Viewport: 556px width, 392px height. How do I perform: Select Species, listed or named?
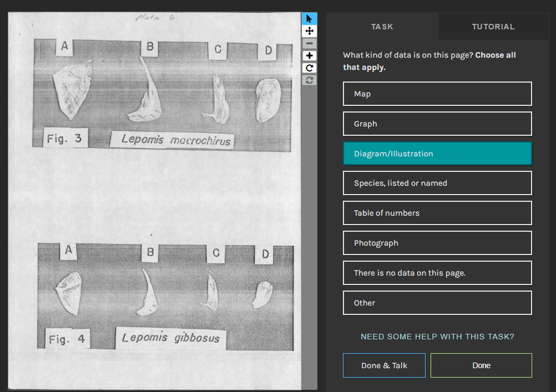point(437,183)
